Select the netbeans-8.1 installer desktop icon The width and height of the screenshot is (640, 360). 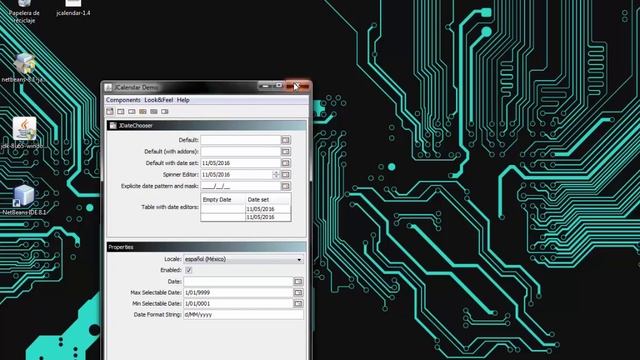pyautogui.click(x=24, y=68)
